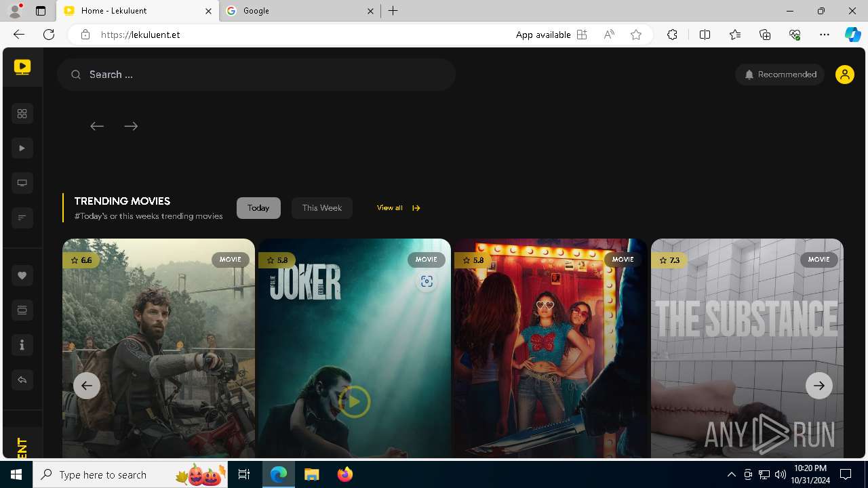Click the address bar URL

(140, 35)
